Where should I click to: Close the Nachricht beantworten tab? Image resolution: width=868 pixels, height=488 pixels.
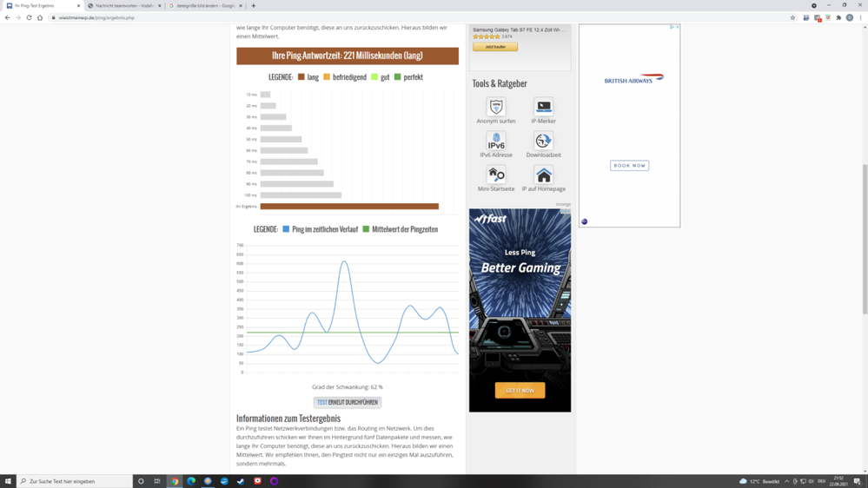click(x=159, y=5)
